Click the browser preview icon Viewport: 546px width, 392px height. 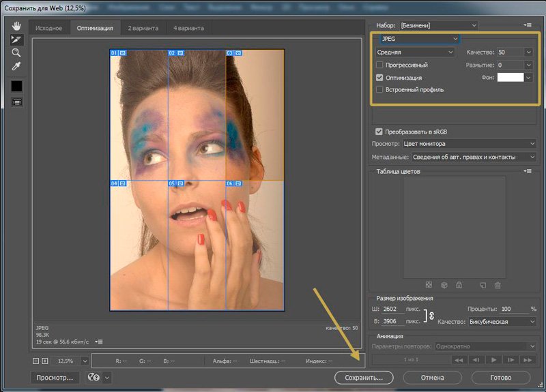[x=94, y=378]
